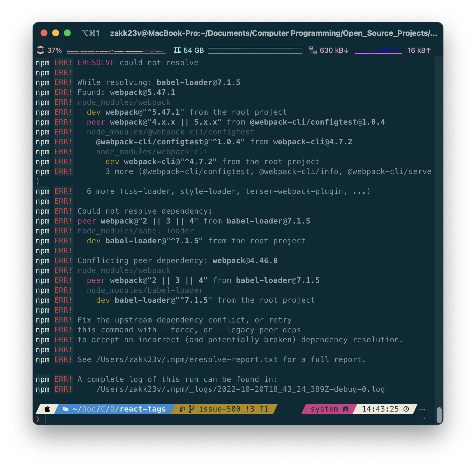This screenshot has width=476, height=468.
Task: Click the pink ERESOLVE error code
Action: pyautogui.click(x=96, y=63)
